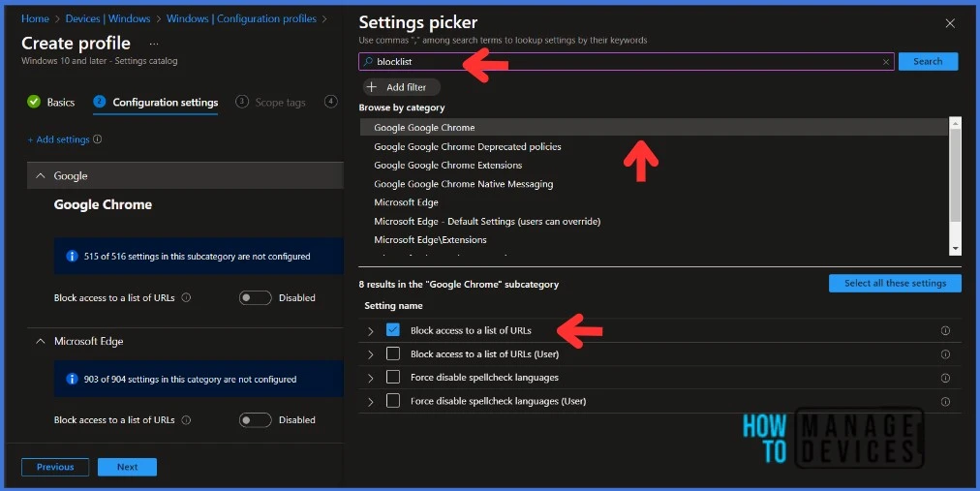Select Microsoft Edge Default Settings category
The height and width of the screenshot is (491, 980).
(x=487, y=221)
